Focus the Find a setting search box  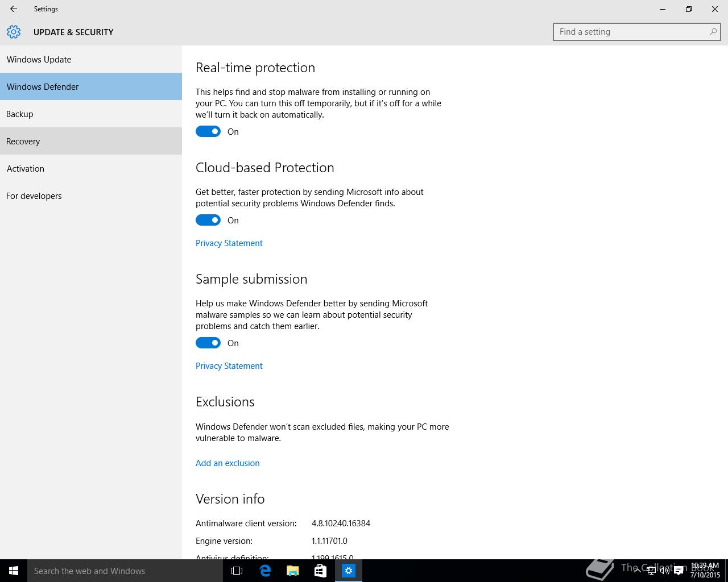coord(637,32)
